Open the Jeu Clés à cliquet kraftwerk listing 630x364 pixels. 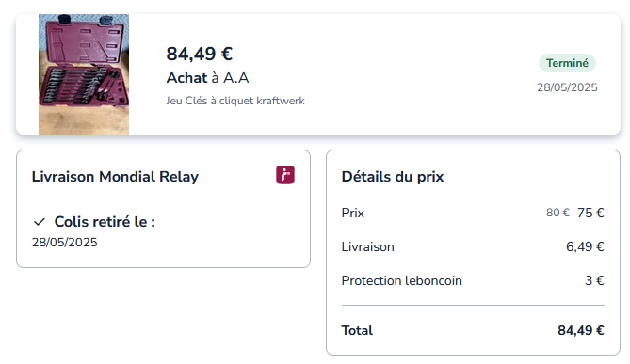click(x=235, y=101)
